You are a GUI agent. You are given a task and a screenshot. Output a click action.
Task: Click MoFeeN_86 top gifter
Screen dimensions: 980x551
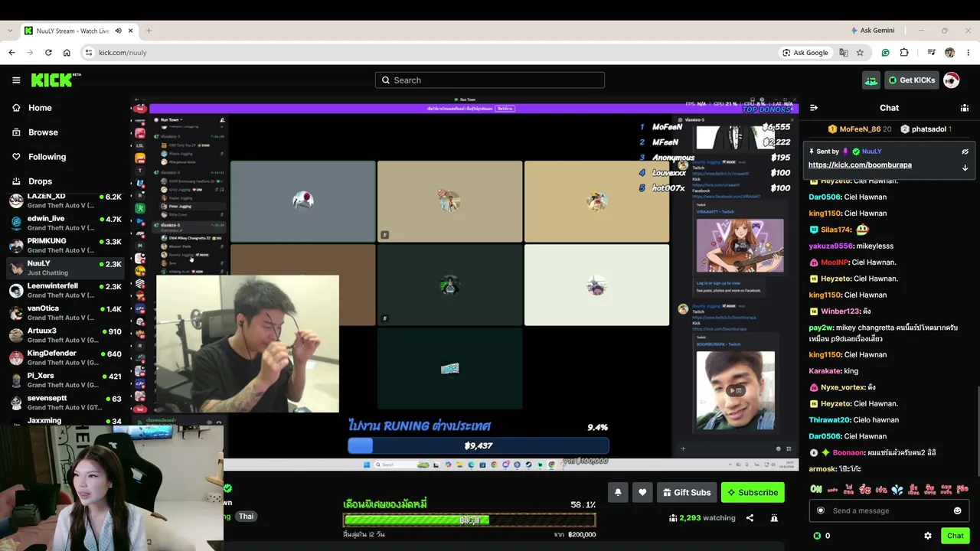point(860,129)
